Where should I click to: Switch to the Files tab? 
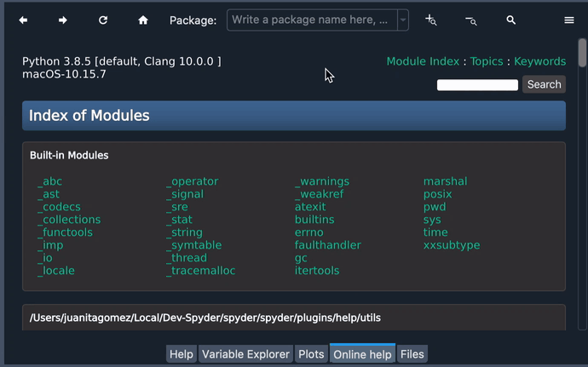412,354
